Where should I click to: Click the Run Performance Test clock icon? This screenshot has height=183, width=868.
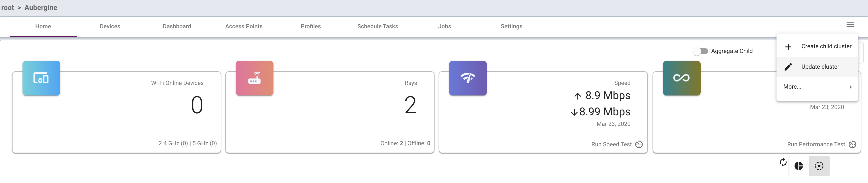[x=852, y=144]
